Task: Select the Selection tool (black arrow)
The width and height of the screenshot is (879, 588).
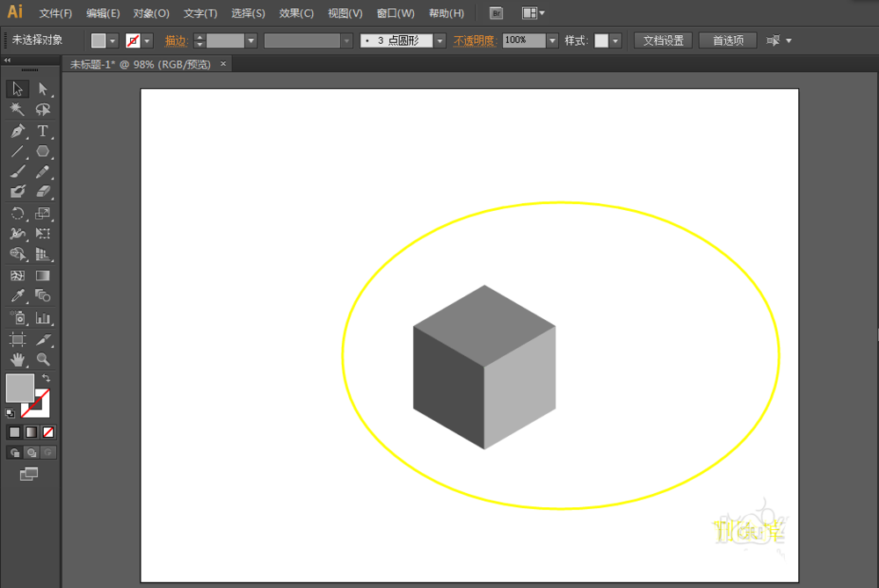Action: 18,89
